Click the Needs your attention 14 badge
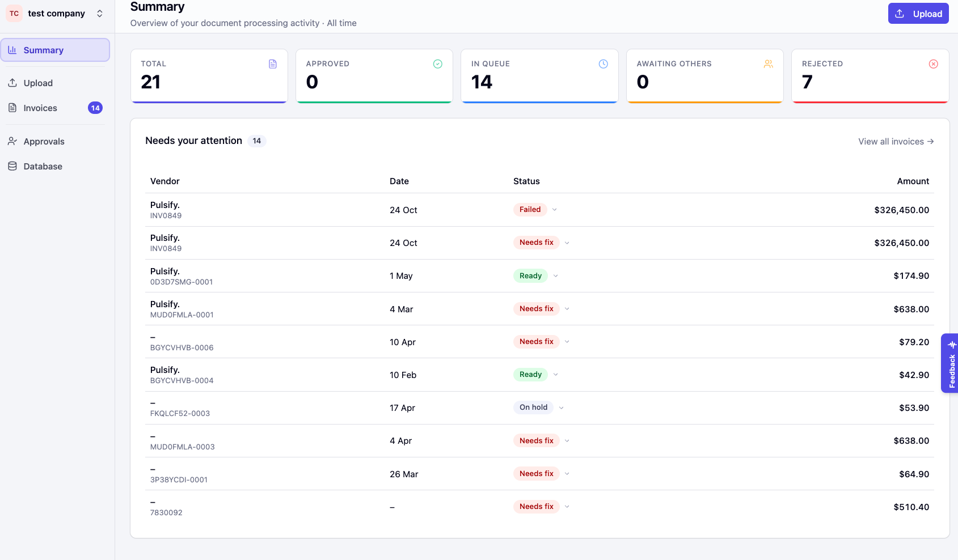The image size is (958, 560). point(257,141)
